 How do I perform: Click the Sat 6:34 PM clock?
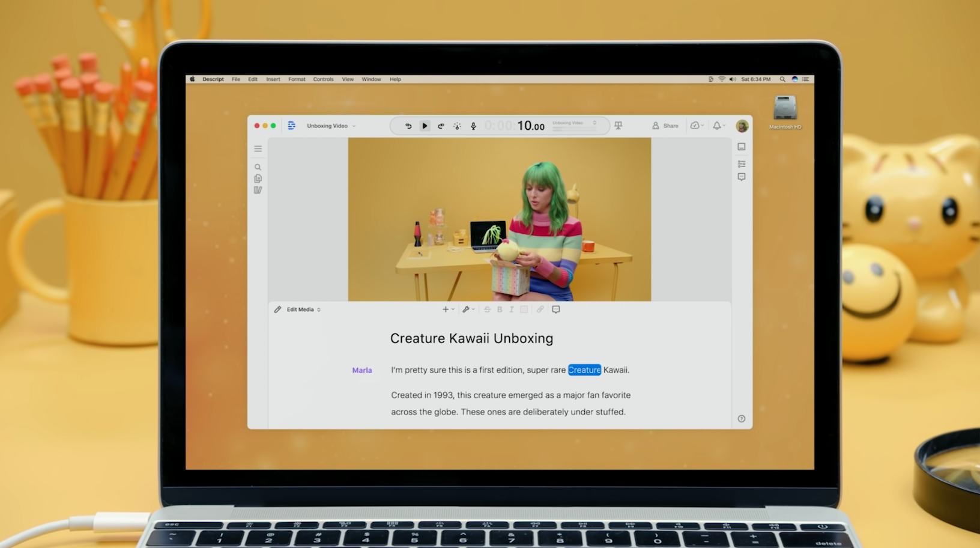[x=756, y=79]
